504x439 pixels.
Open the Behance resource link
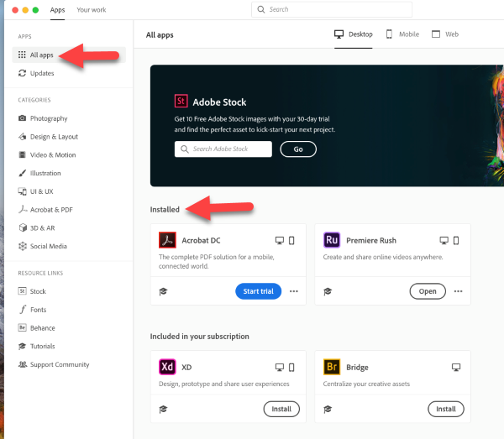pyautogui.click(x=43, y=328)
